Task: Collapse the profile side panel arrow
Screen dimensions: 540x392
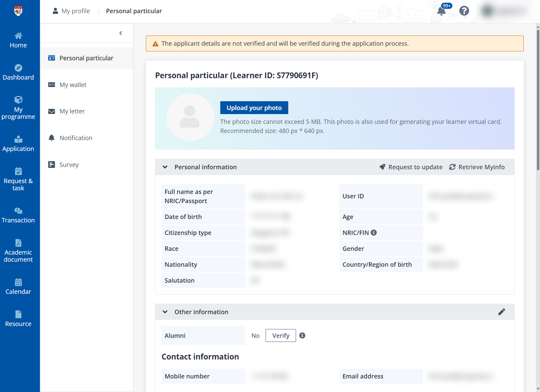Action: coord(121,33)
